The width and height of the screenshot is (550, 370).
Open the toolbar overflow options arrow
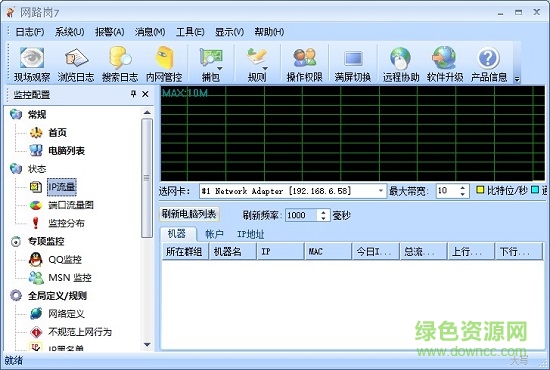click(x=517, y=79)
